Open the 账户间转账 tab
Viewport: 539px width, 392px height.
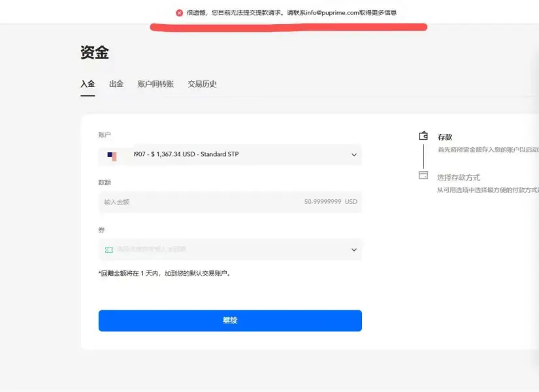pos(155,84)
